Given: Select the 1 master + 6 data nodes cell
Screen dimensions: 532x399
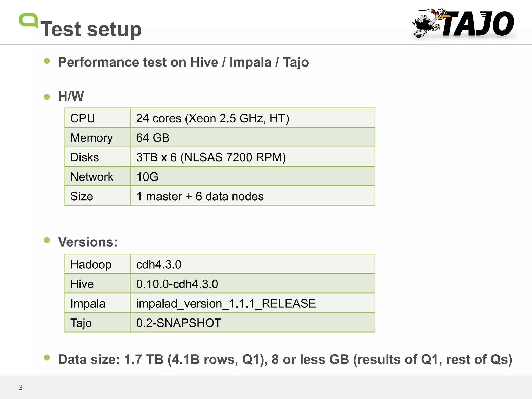Looking at the screenshot, I should tap(252, 196).
